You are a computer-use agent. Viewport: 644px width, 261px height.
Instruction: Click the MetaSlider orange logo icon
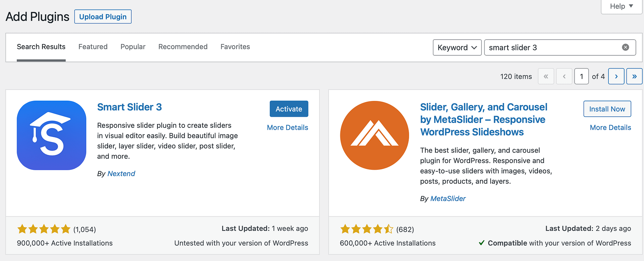click(x=374, y=135)
